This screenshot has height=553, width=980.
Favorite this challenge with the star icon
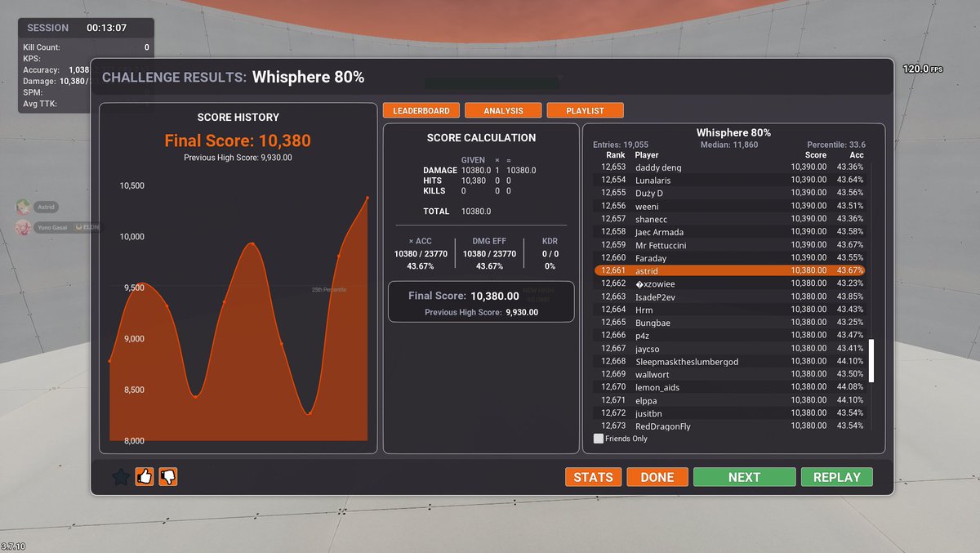pyautogui.click(x=121, y=477)
